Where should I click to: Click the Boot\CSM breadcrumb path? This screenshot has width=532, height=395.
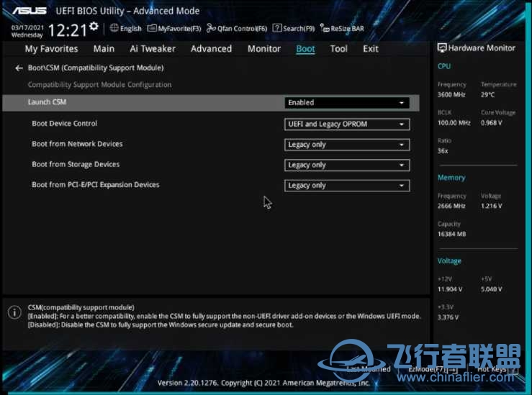tap(96, 68)
